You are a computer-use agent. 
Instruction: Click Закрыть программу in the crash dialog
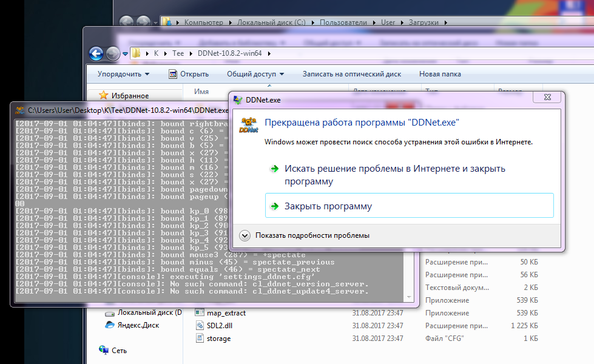click(328, 206)
